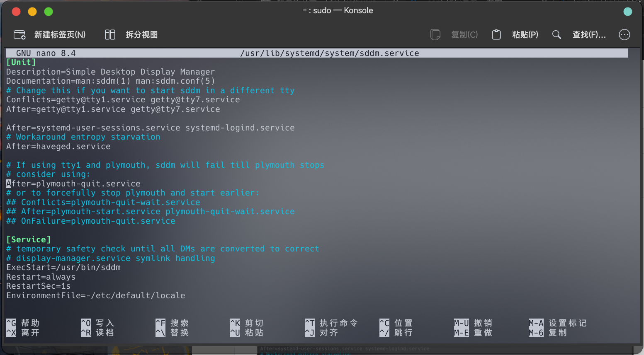644x355 pixels.
Task: Click the green window maximize dot
Action: point(49,12)
